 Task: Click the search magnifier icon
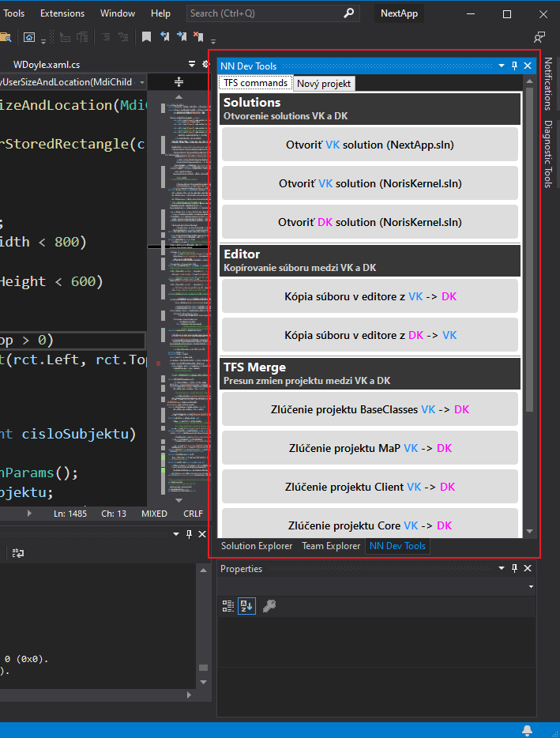[349, 13]
